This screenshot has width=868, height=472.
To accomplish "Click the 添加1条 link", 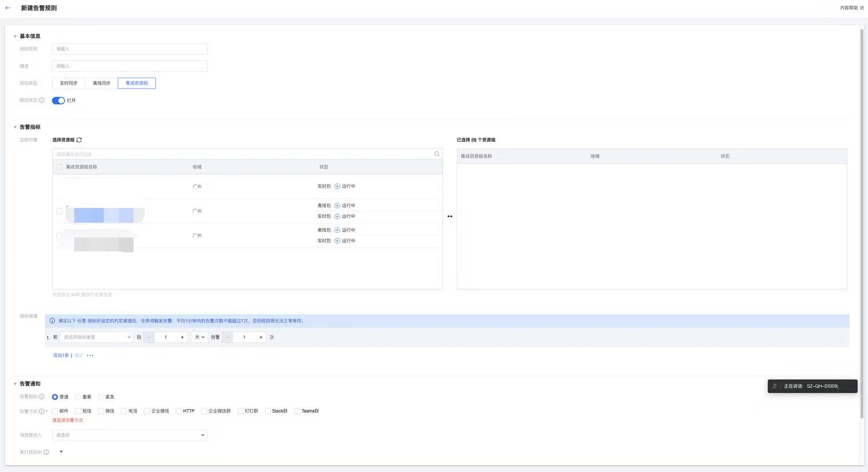I will (x=61, y=355).
